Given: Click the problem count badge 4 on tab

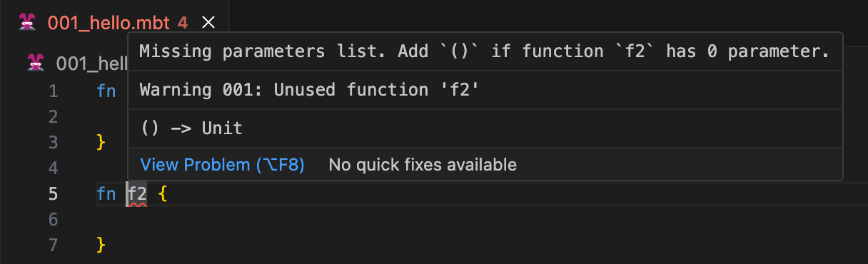Looking at the screenshot, I should (183, 23).
